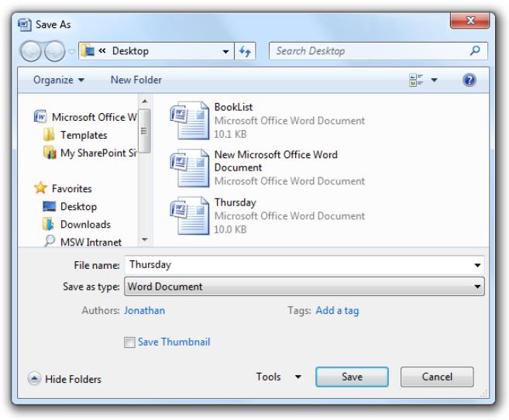Click the Desktop folder icon in address bar
This screenshot has width=509, height=420.
click(x=88, y=51)
